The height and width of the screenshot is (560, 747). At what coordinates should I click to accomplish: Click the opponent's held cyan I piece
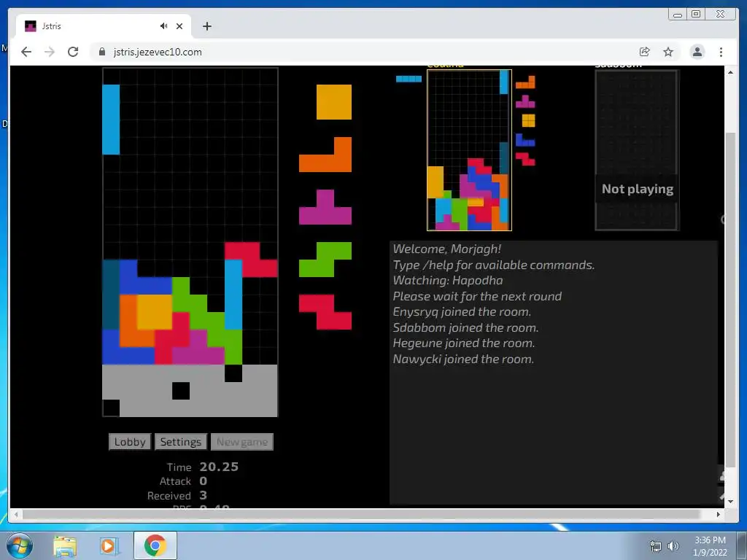(x=409, y=79)
